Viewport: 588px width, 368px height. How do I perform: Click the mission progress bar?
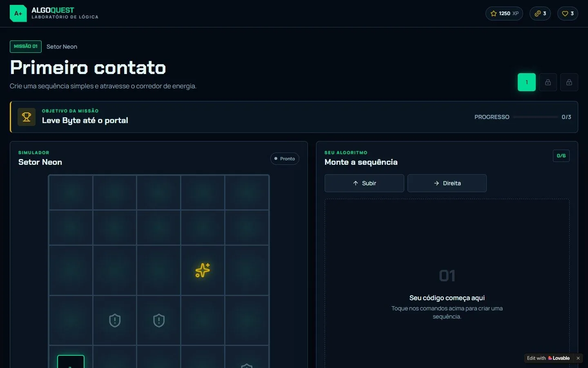(x=535, y=117)
